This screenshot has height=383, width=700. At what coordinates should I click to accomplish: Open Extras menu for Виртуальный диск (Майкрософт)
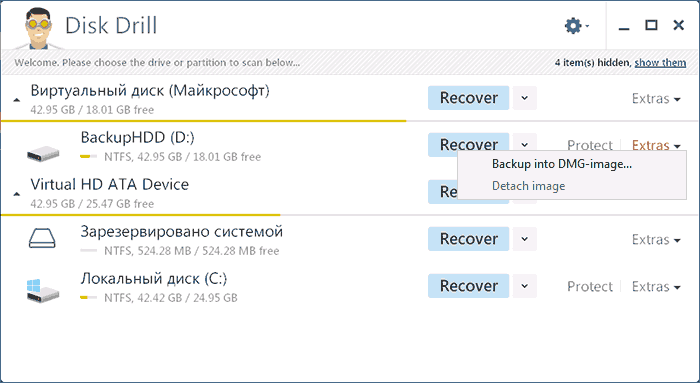coord(656,98)
